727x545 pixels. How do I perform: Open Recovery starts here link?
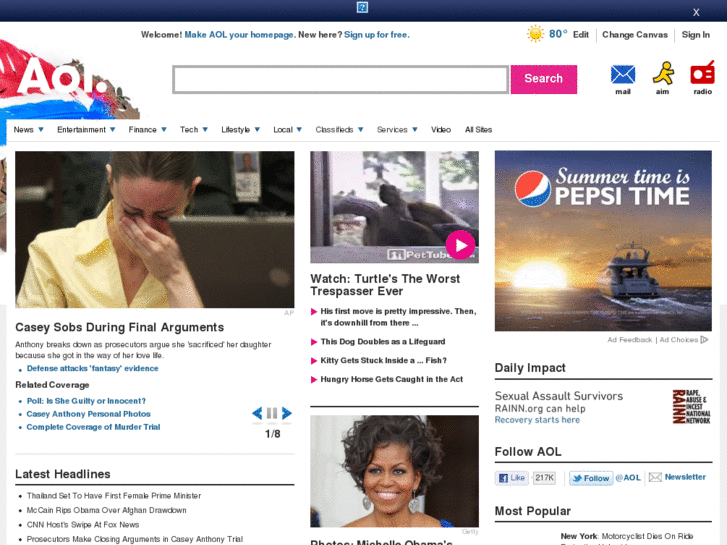[537, 420]
